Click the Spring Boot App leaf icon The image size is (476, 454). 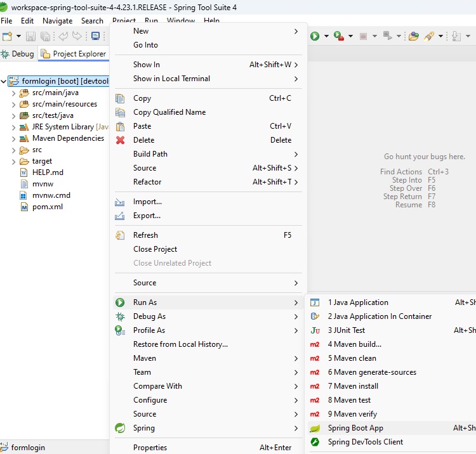[x=315, y=428]
